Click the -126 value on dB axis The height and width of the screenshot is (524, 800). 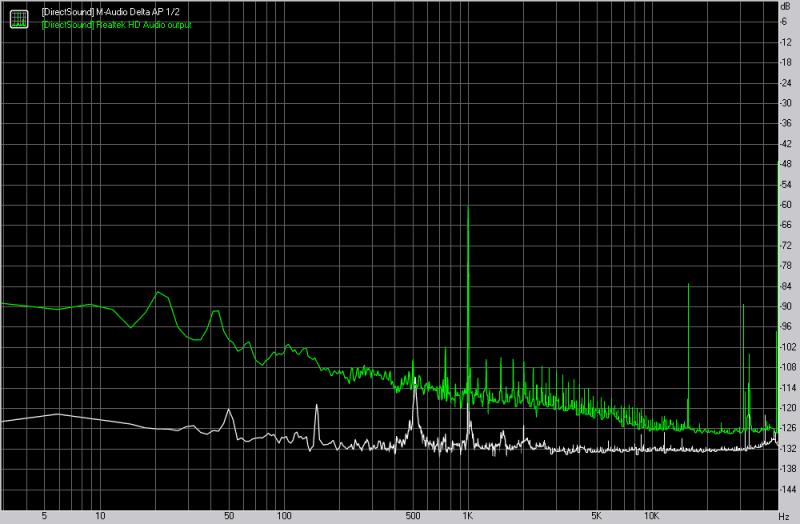pos(787,428)
